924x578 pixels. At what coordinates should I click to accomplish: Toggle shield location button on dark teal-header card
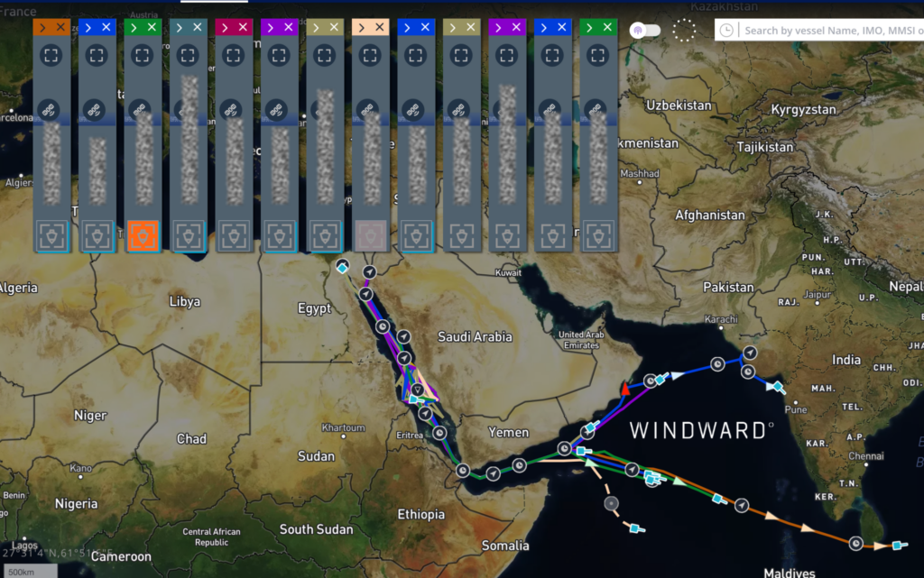188,236
